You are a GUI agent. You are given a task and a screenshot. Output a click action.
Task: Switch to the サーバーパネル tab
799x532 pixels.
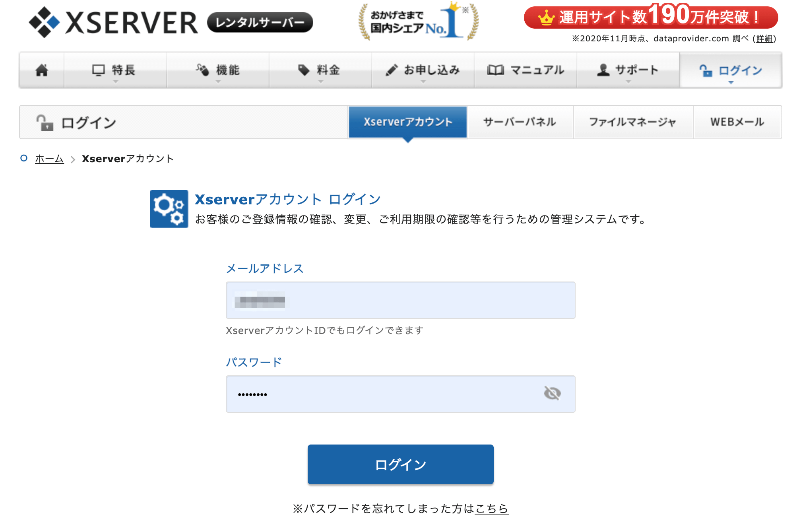tap(520, 122)
